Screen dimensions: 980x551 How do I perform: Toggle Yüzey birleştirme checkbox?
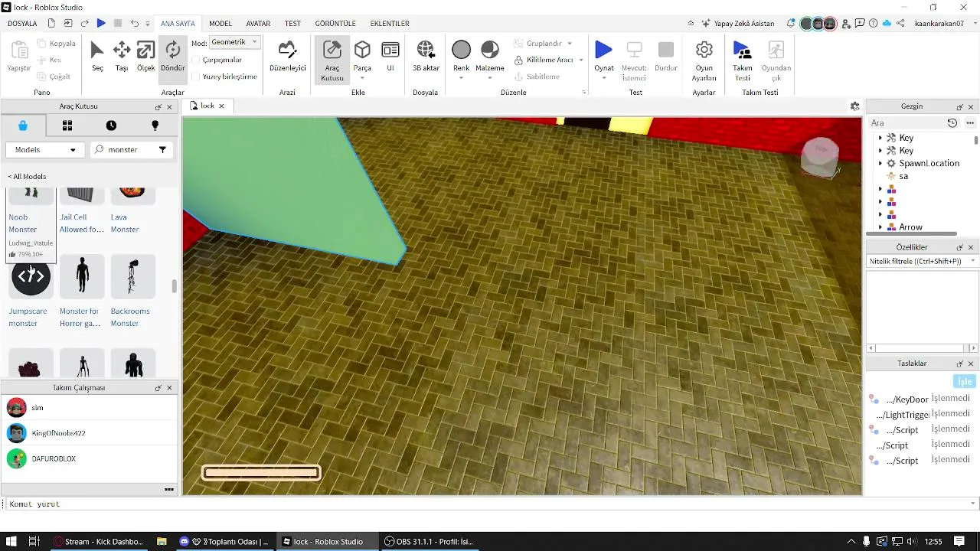click(x=196, y=77)
